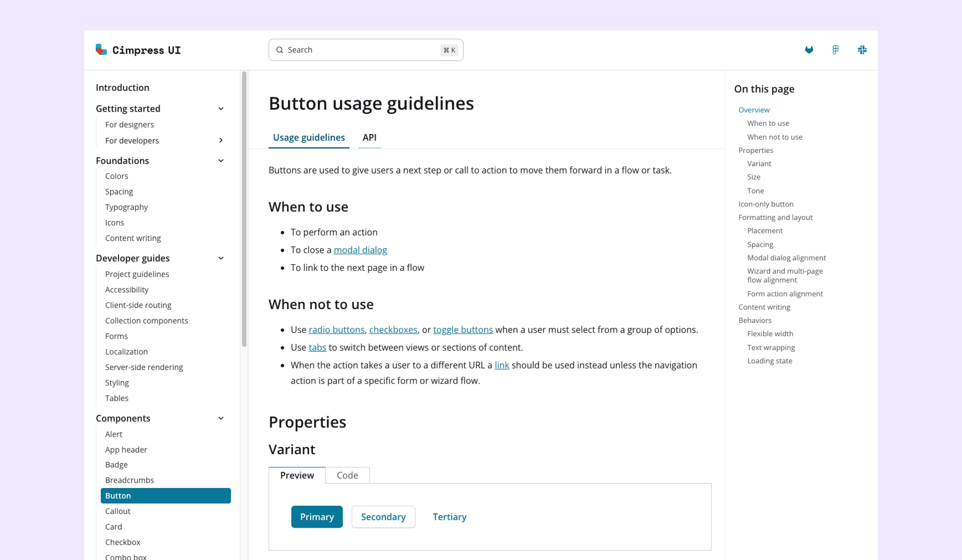
Task: Open the GitLab icon link in header
Action: tap(809, 50)
